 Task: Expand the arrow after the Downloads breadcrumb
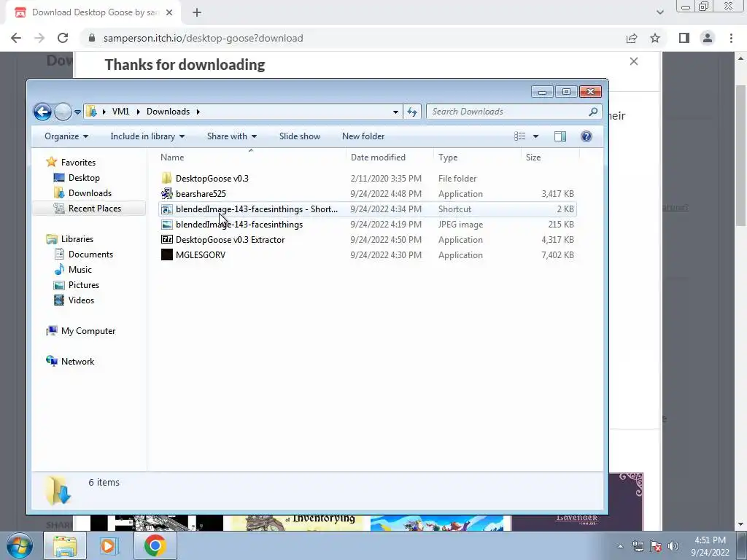(198, 112)
